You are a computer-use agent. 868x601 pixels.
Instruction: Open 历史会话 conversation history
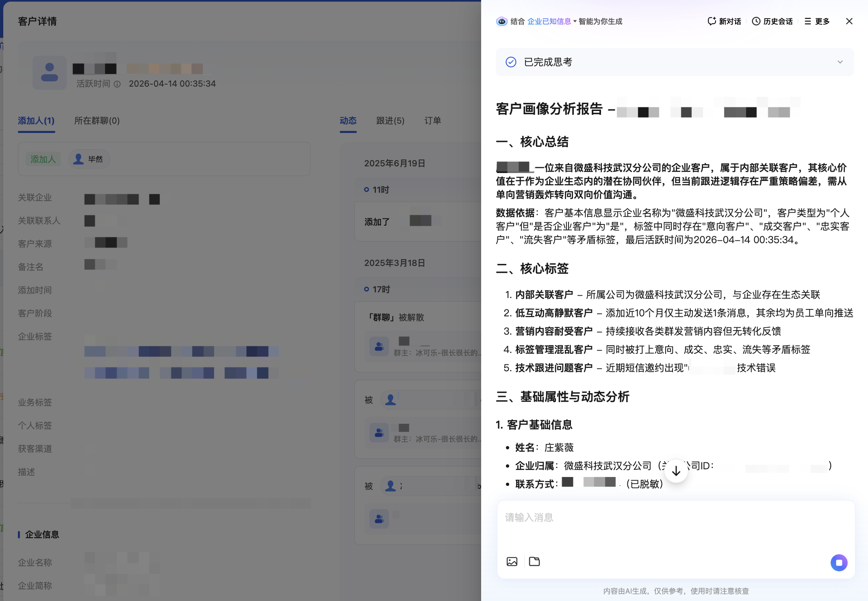772,21
